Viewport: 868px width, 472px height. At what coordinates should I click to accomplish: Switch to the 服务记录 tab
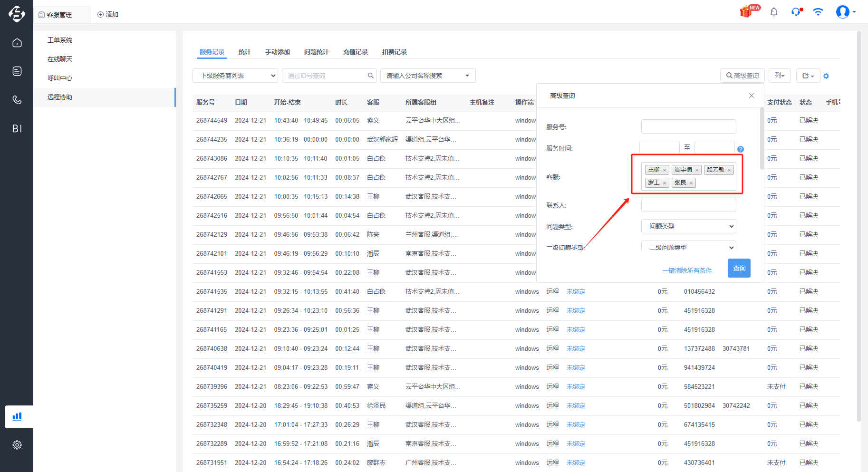point(212,52)
